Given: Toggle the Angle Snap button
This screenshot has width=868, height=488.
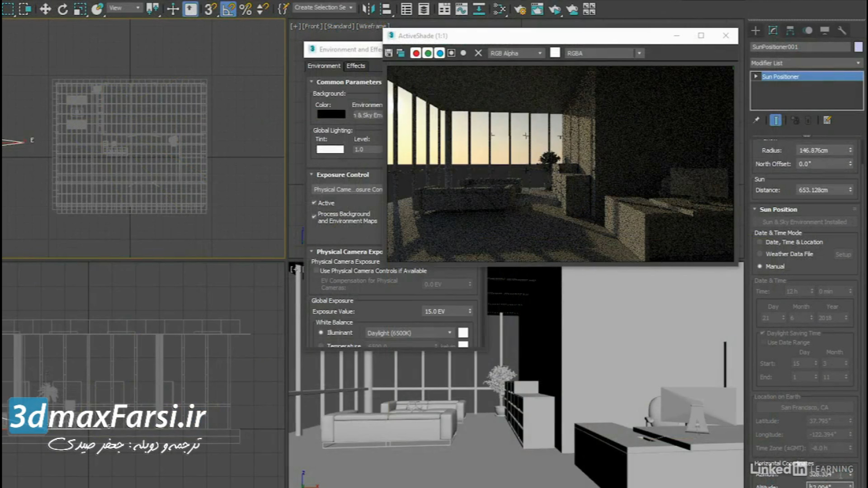Looking at the screenshot, I should point(228,9).
